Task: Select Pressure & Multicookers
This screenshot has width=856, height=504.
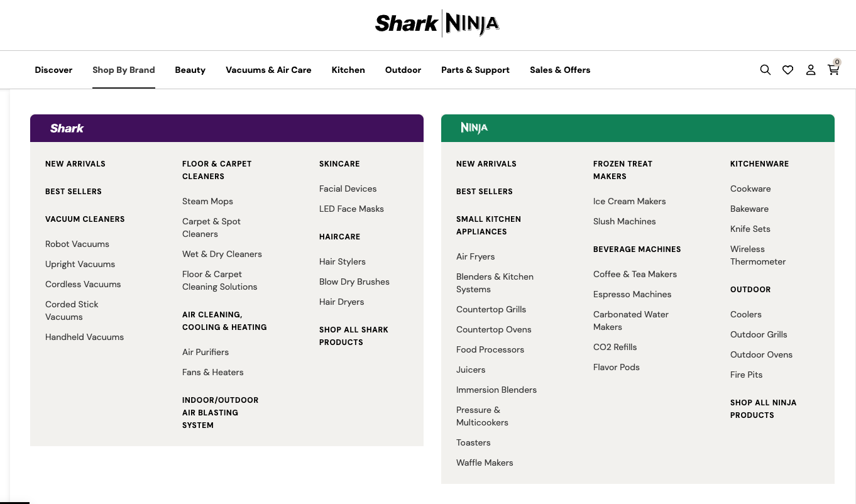Action: coord(482,416)
